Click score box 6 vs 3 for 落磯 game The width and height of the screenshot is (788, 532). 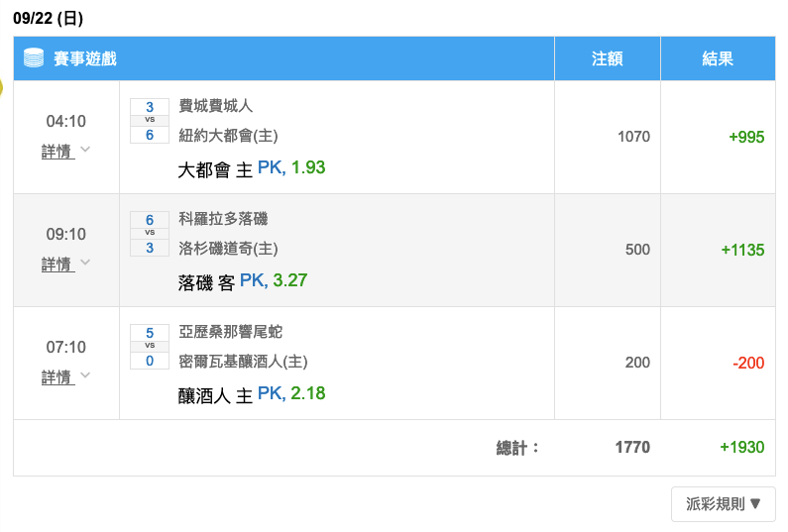click(150, 234)
